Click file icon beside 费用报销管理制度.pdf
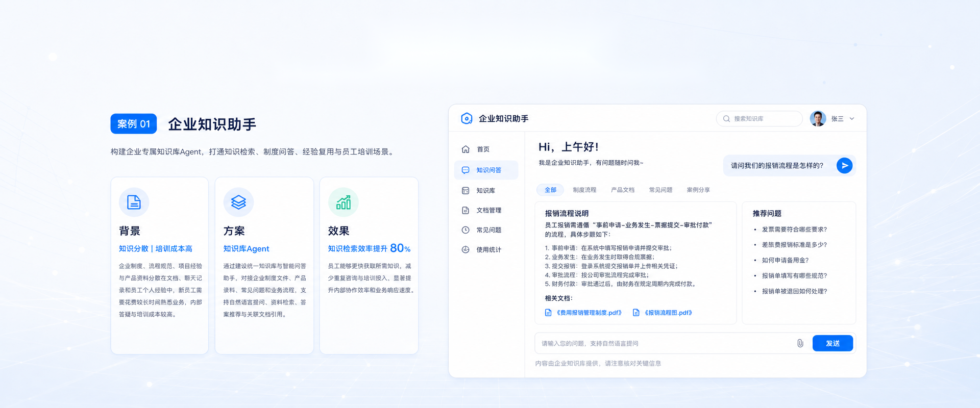 [x=548, y=313]
